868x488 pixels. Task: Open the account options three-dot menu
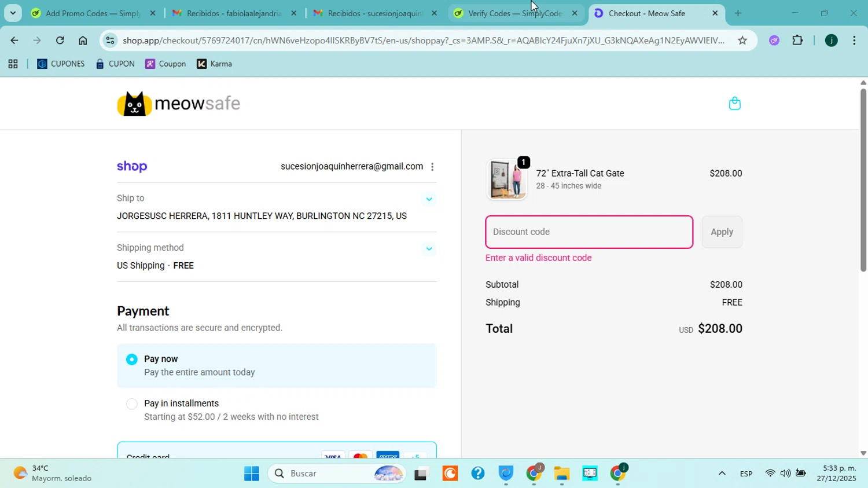(432, 167)
